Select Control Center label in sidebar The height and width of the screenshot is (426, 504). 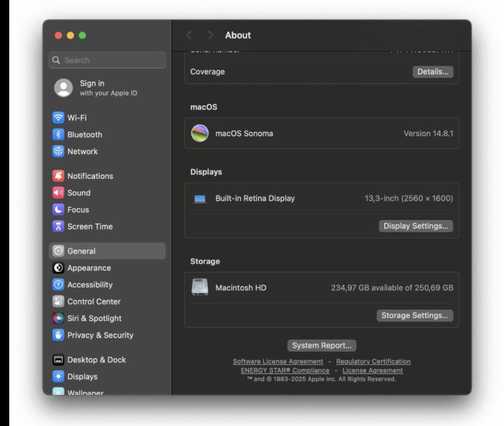click(94, 302)
